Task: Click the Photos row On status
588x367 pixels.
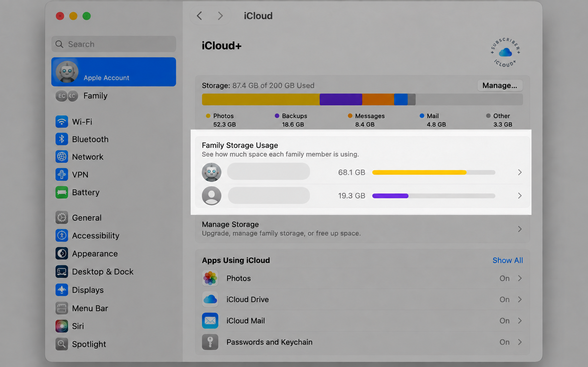Action: pos(504,278)
